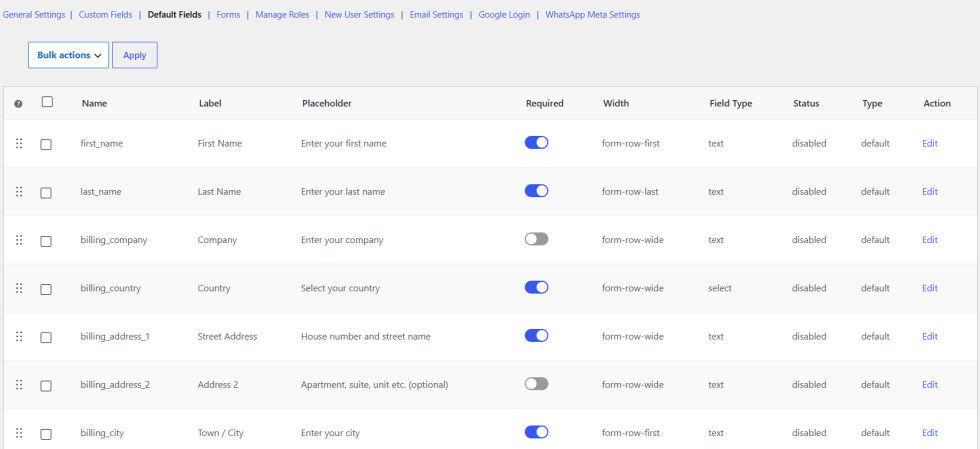Click the Status column header
Screen dimensions: 980x449
pos(806,104)
